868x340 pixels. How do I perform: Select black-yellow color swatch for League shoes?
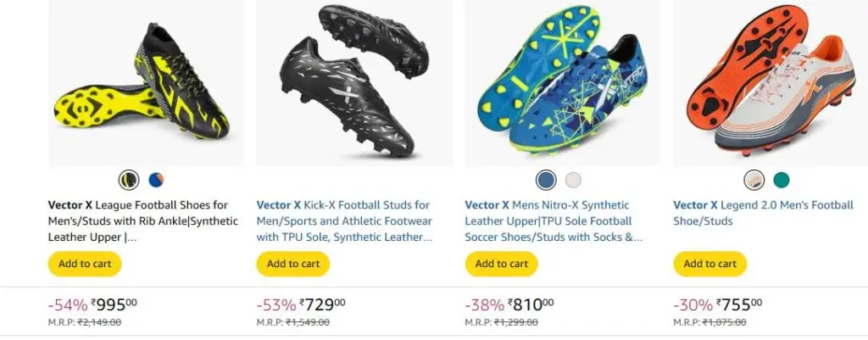(x=129, y=180)
